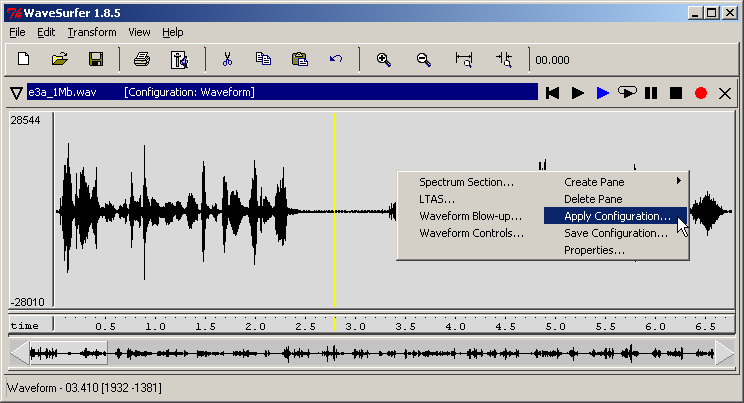The width and height of the screenshot is (744, 403).
Task: Choose Apply Configuration... from context menu
Action: click(x=615, y=216)
